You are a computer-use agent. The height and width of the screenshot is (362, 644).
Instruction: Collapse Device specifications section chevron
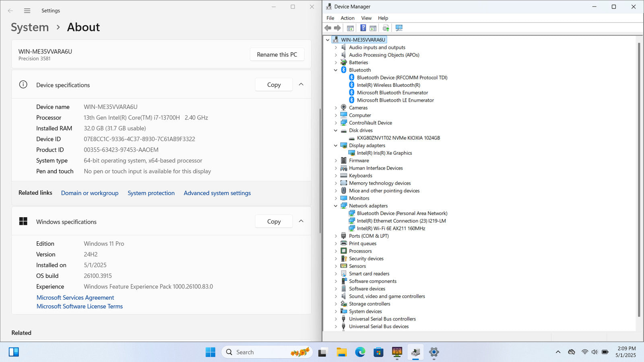301,84
